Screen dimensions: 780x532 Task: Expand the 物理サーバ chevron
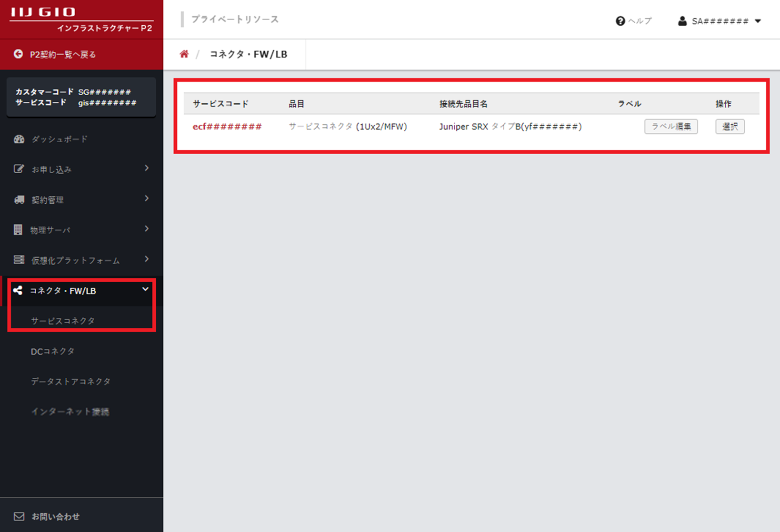[147, 229]
